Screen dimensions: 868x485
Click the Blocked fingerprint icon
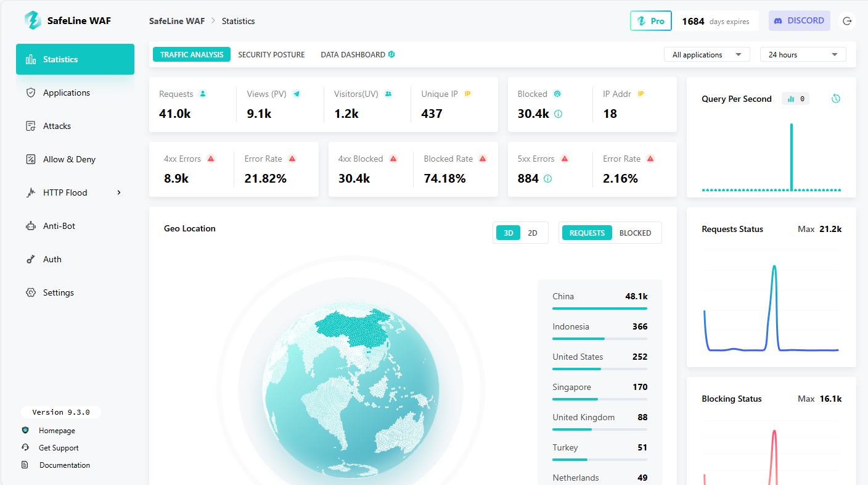point(557,94)
